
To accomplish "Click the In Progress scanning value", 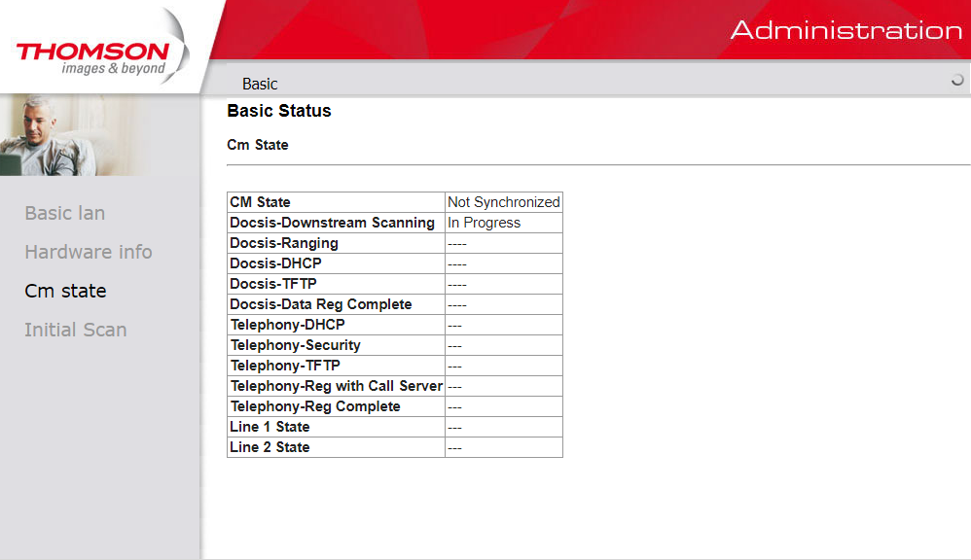I will 484,223.
